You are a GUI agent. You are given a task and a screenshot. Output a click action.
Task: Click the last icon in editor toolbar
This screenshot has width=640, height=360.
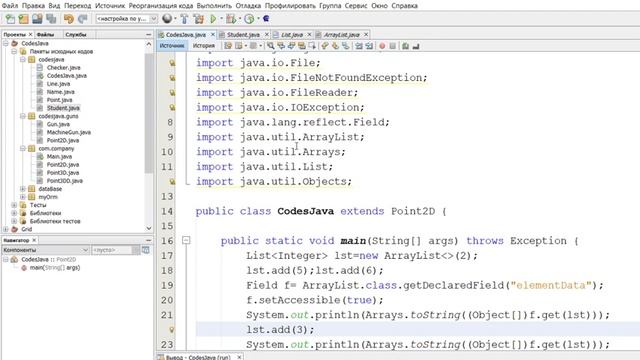[416, 46]
